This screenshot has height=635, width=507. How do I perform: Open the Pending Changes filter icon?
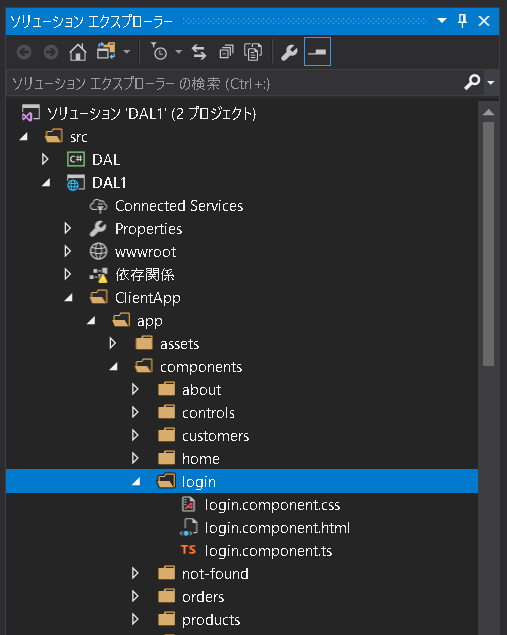click(160, 52)
